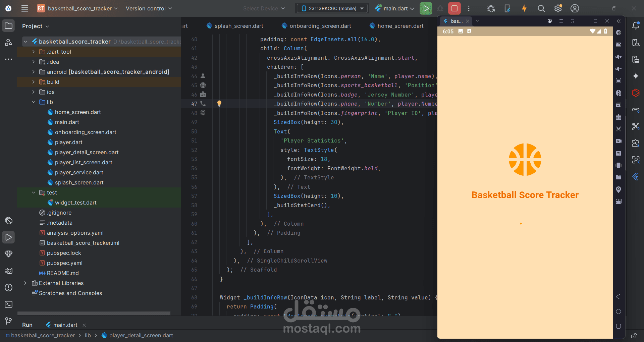Collapse device sidebar with double chevron
Screen dimensions: 644x342
[x=619, y=21]
